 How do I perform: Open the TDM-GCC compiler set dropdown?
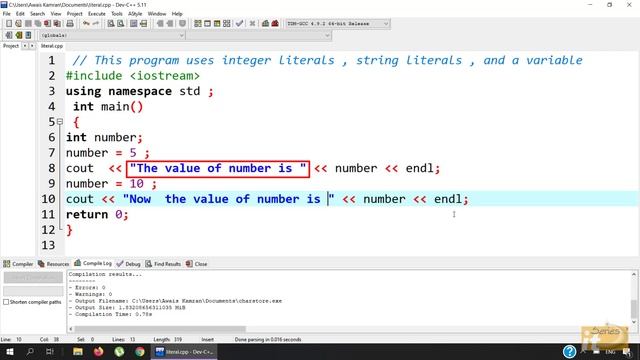pyautogui.click(x=338, y=24)
